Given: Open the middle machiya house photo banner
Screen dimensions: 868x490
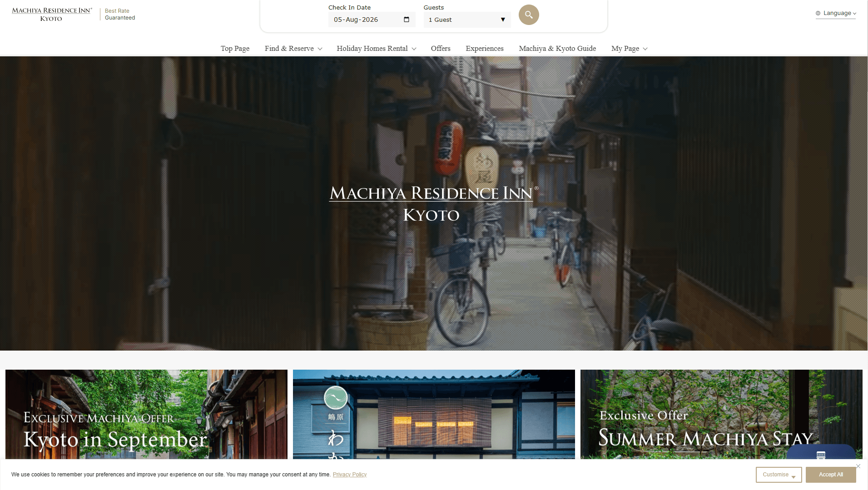Looking at the screenshot, I should (434, 414).
